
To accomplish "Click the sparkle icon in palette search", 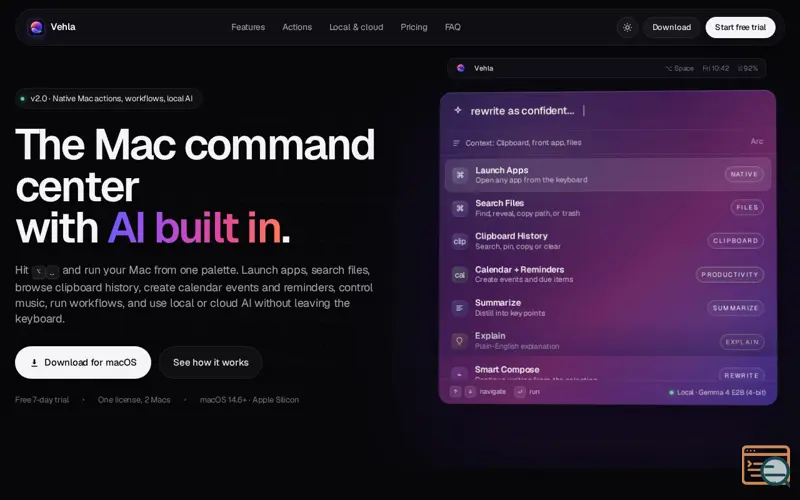I will [x=458, y=110].
